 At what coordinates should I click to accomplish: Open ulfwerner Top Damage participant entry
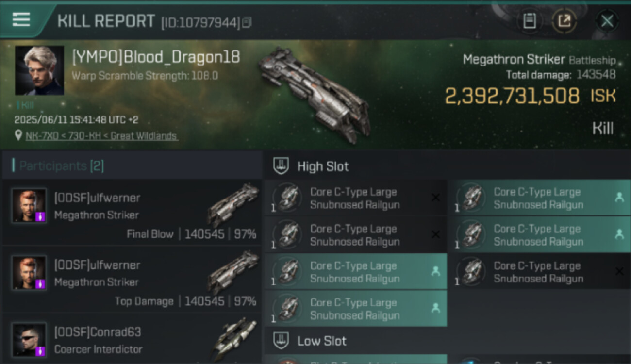pos(132,280)
